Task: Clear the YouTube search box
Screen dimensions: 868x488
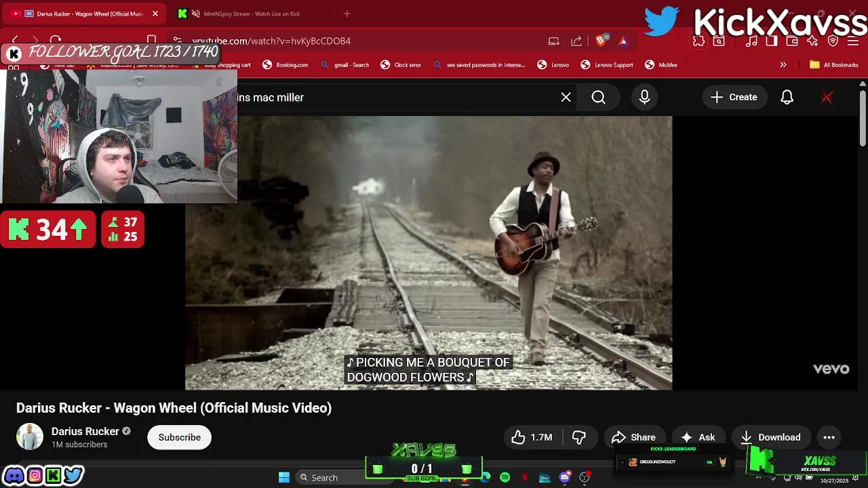Action: click(x=566, y=98)
